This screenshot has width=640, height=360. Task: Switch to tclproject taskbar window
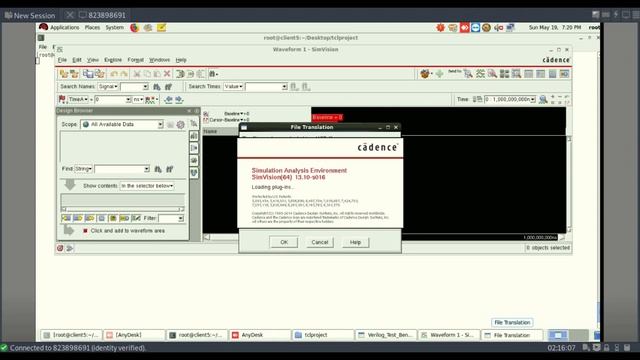pyautogui.click(x=322, y=335)
